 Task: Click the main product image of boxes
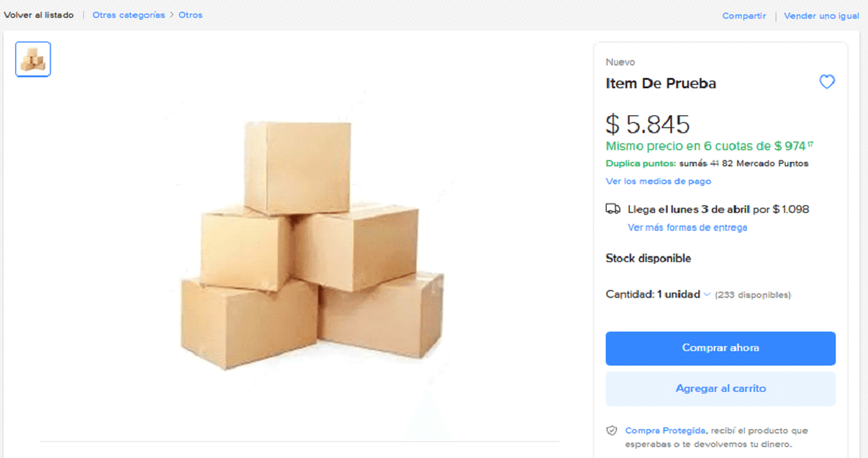point(311,246)
